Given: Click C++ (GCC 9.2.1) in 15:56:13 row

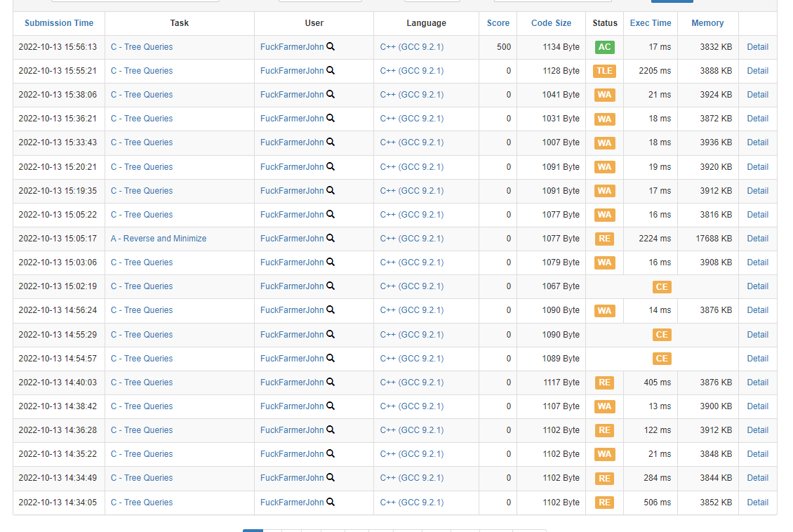Looking at the screenshot, I should [x=412, y=47].
